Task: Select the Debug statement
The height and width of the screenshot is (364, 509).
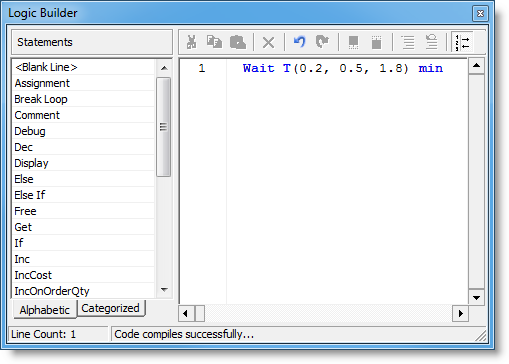Action: 84,131
